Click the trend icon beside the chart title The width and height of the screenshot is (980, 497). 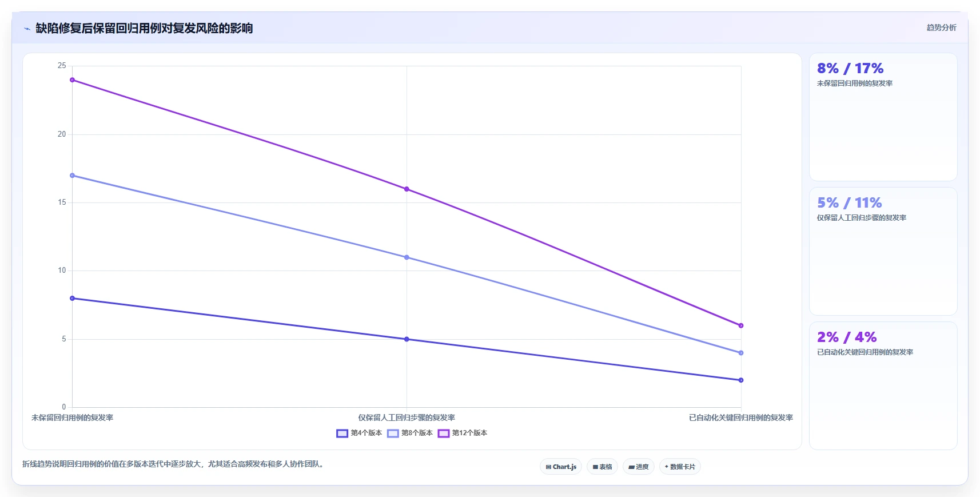coord(27,29)
